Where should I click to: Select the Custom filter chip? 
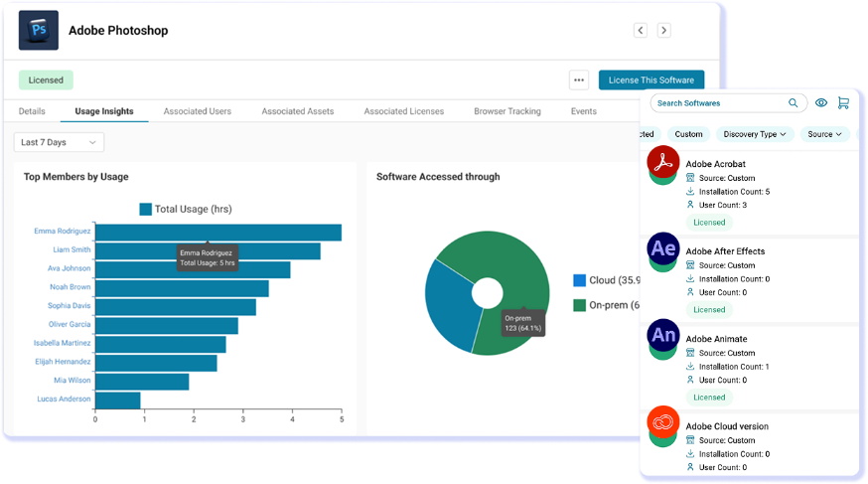688,134
